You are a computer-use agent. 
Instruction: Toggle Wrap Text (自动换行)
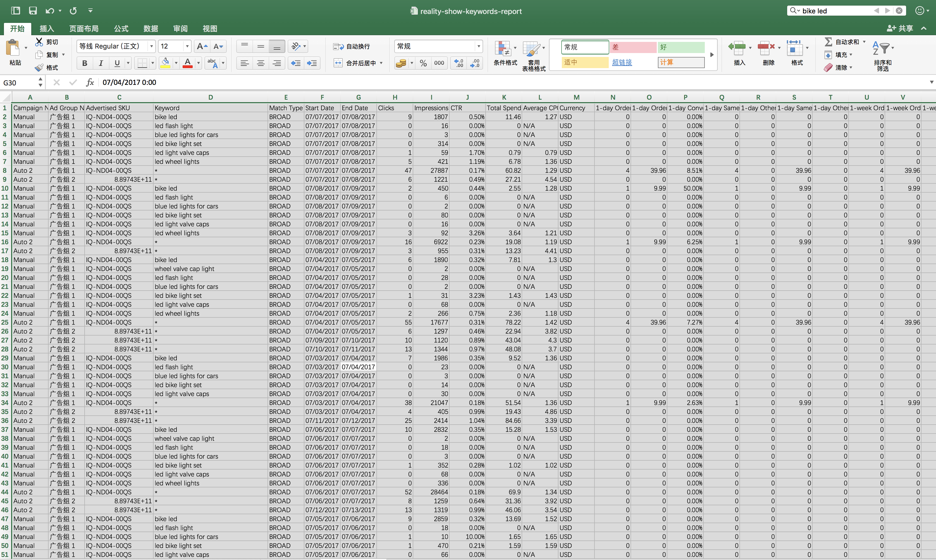click(x=351, y=46)
